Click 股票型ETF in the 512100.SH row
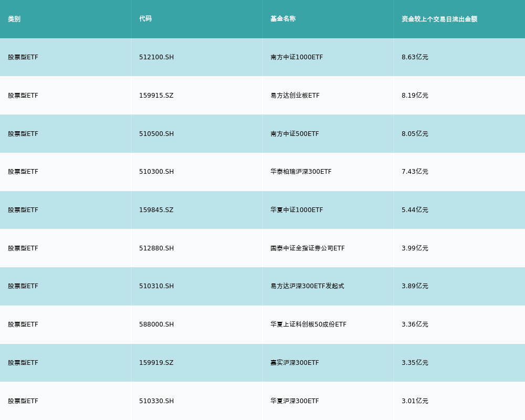 point(23,57)
